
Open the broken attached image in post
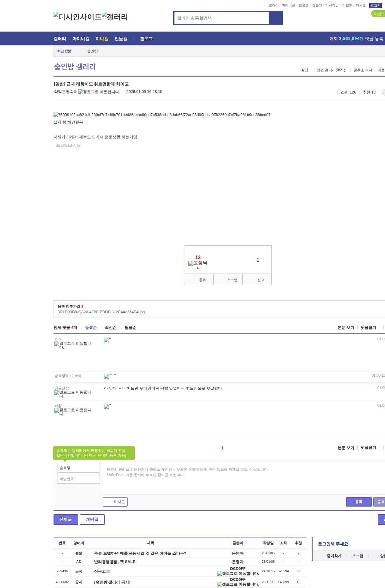click(162, 115)
